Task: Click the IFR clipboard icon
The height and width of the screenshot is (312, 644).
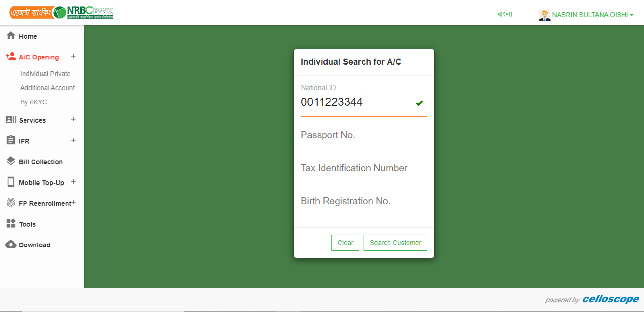Action: (11, 140)
